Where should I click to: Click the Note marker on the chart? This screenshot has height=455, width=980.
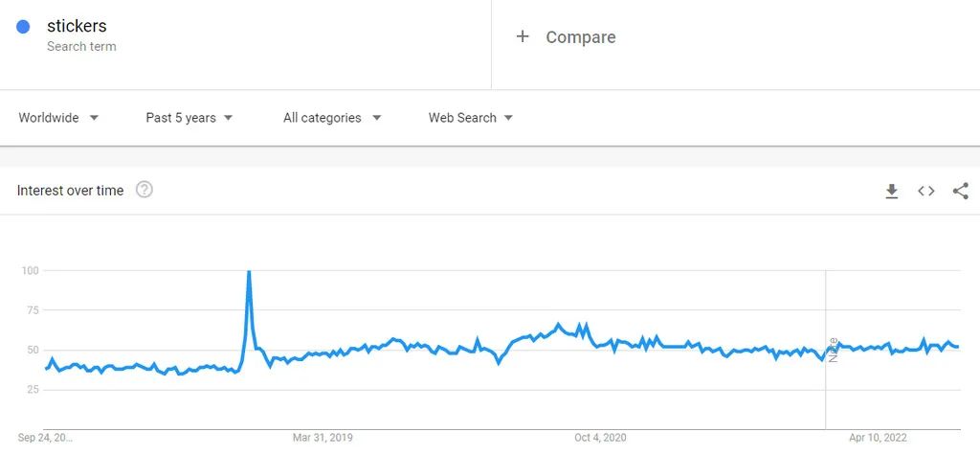click(x=833, y=349)
